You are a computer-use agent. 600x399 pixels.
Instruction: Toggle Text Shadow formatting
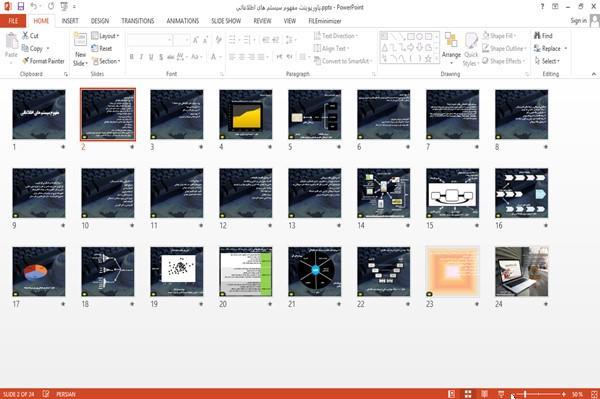161,57
